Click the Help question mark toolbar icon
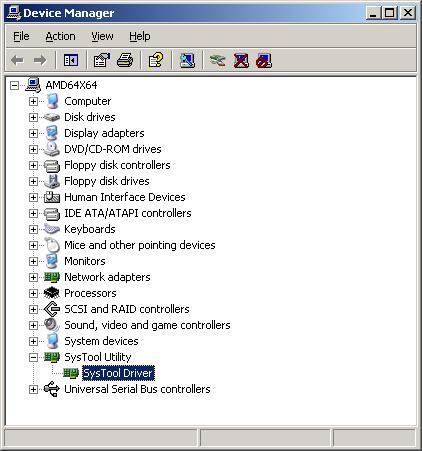Viewport: 422px width, 451px height. [x=156, y=60]
